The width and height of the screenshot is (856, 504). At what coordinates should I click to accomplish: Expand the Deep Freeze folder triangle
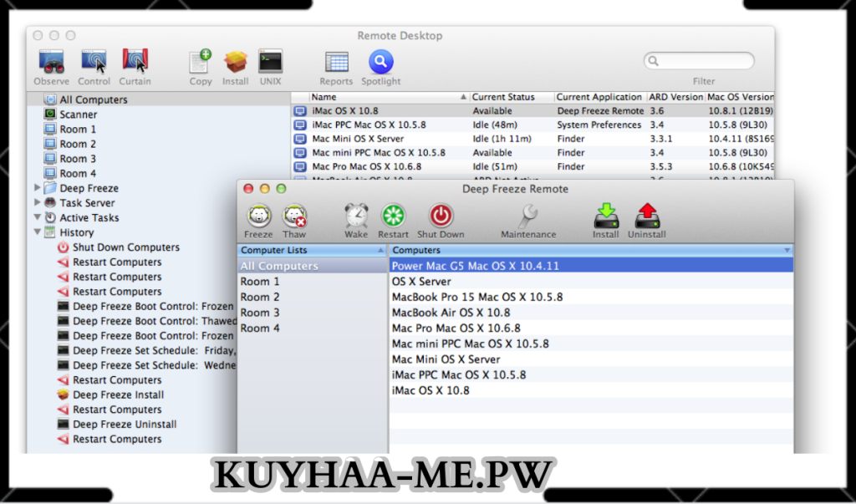[x=37, y=188]
